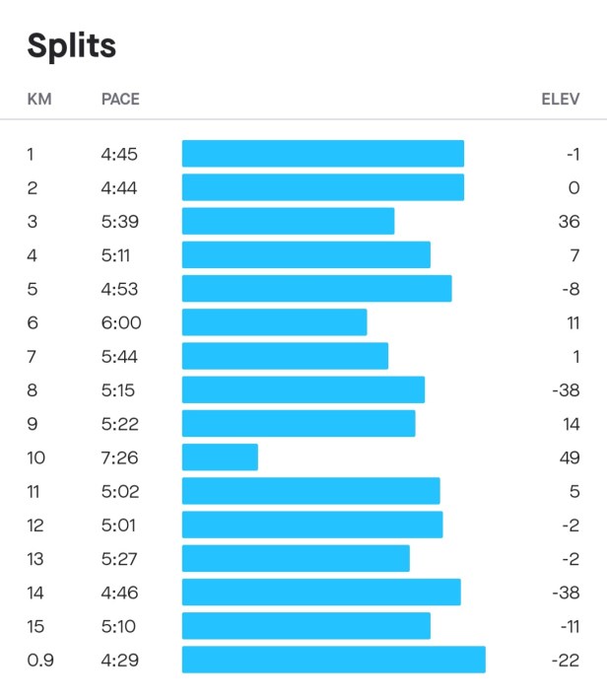
Task: Click the 5:02 pace for kilometer 11
Action: pos(119,491)
